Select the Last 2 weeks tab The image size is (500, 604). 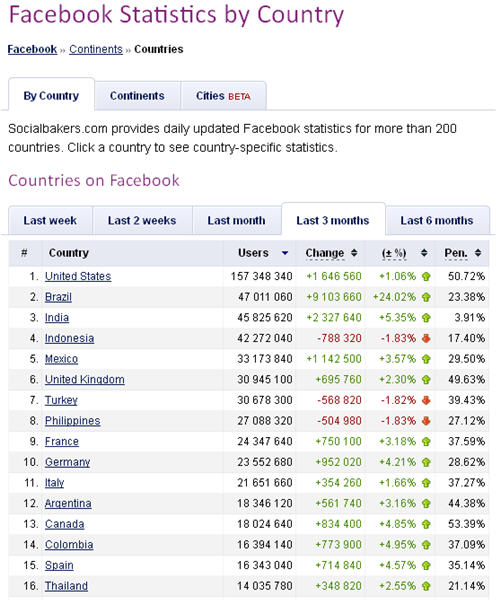[142, 220]
